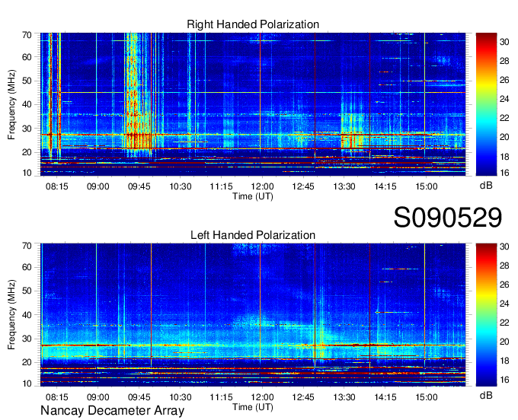The width and height of the screenshot is (518, 420).
Task: Click 14:15 tick on right-handed time axis
Action: pyautogui.click(x=385, y=186)
